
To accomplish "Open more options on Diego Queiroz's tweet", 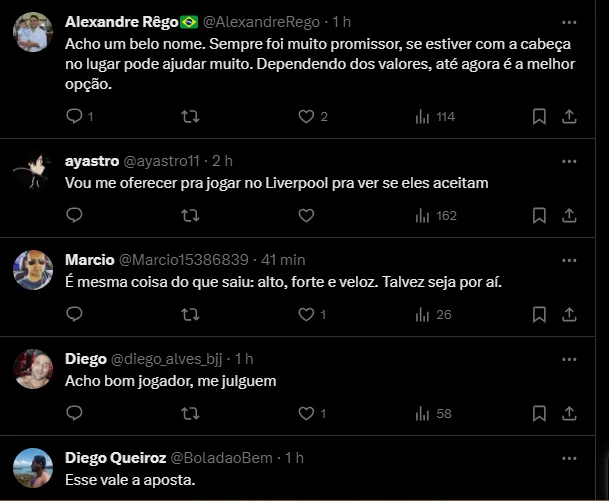I will (568, 457).
